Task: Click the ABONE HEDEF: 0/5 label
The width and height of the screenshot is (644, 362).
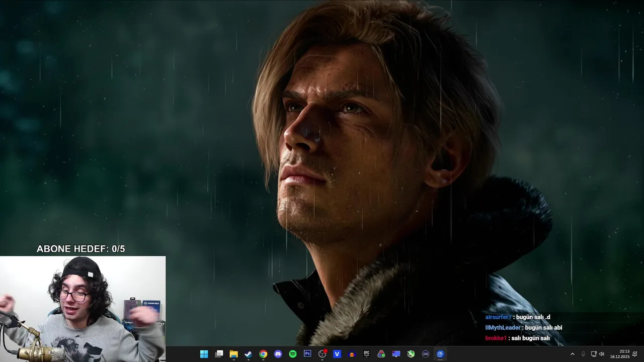Action: (x=80, y=249)
